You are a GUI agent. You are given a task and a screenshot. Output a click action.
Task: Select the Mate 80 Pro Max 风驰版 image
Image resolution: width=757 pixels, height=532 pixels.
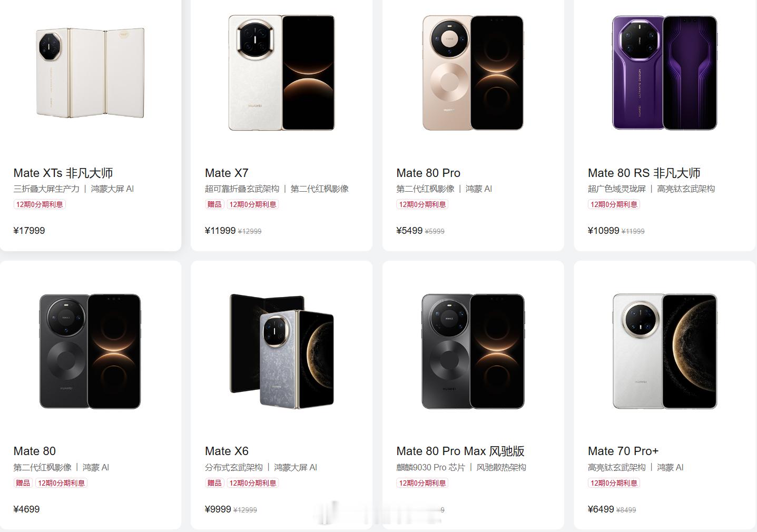pos(473,351)
